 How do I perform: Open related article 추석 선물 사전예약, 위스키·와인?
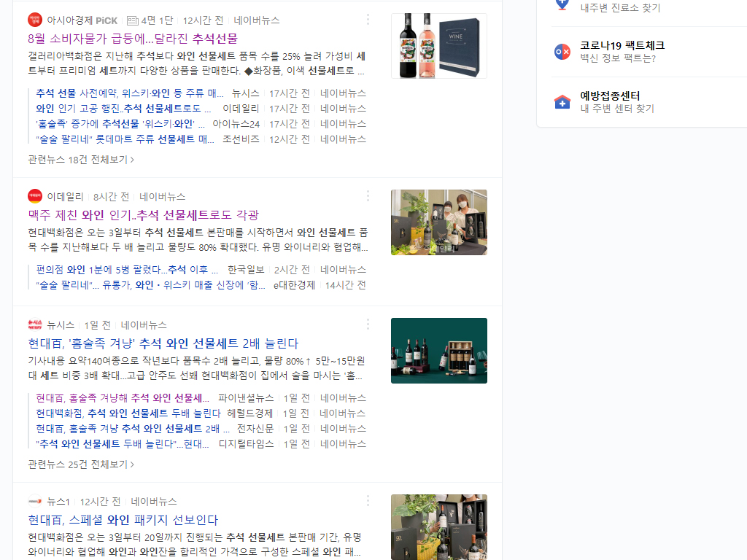tap(130, 93)
